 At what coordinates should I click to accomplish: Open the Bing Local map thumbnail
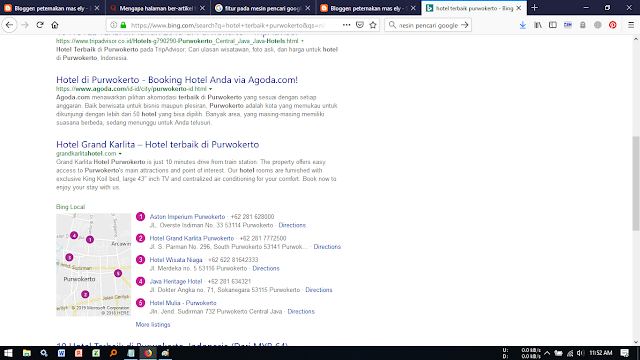[93, 264]
